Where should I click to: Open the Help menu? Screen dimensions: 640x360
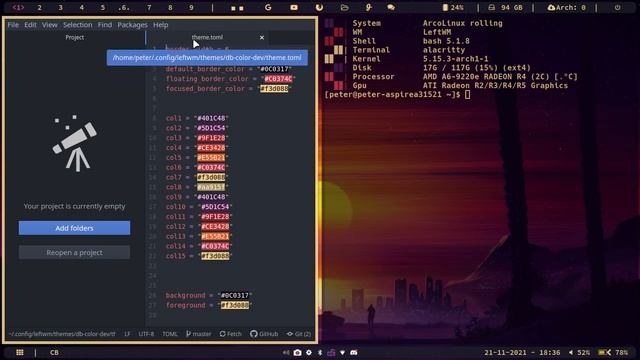[x=160, y=25]
